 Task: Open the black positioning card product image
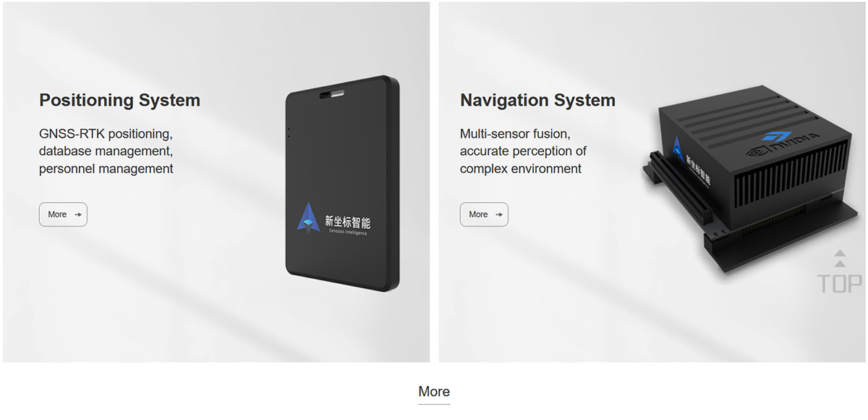342,183
